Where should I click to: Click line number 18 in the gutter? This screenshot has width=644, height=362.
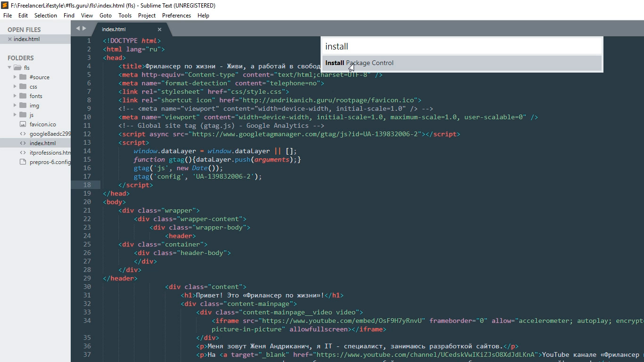pyautogui.click(x=87, y=185)
